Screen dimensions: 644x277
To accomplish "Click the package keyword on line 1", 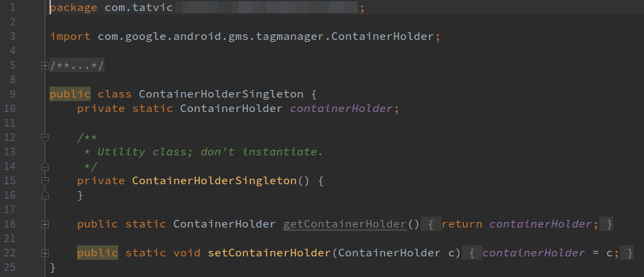I will 74,8.
